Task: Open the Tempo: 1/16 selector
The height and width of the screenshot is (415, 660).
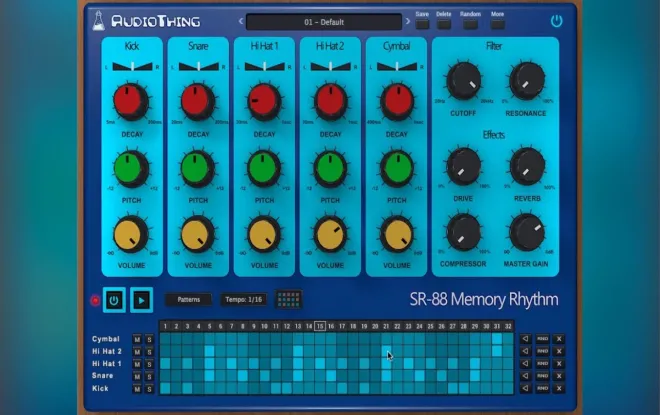Action: pyautogui.click(x=243, y=300)
